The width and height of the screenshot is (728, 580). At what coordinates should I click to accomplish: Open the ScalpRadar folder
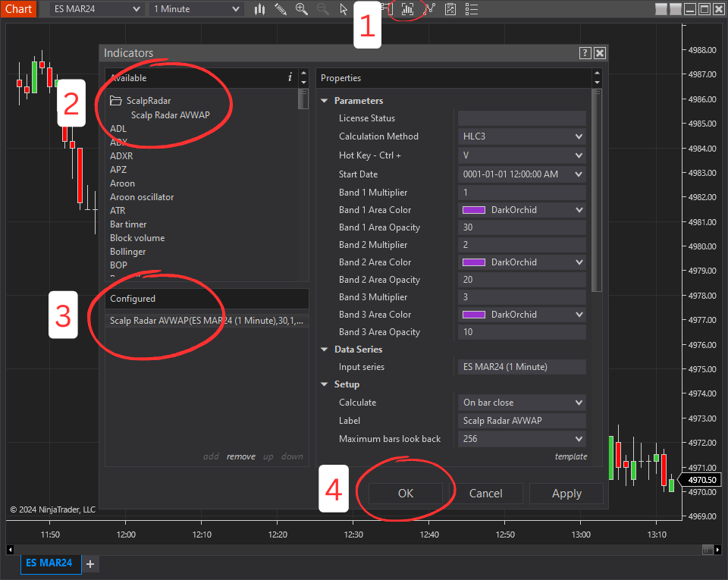point(141,101)
